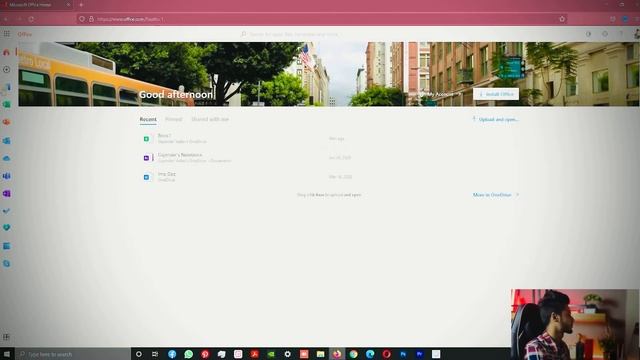
Task: Open the profile avatar at top right
Action: click(x=636, y=34)
